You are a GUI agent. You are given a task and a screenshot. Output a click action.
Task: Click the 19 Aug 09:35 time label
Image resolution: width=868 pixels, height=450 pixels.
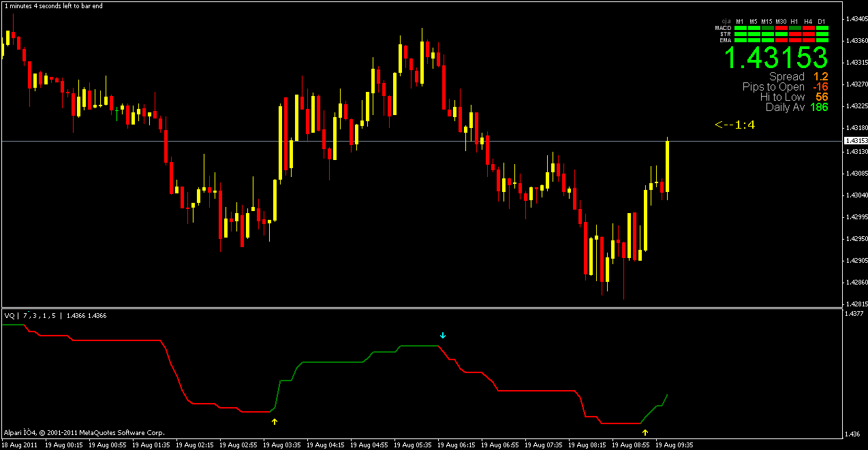pyautogui.click(x=674, y=445)
